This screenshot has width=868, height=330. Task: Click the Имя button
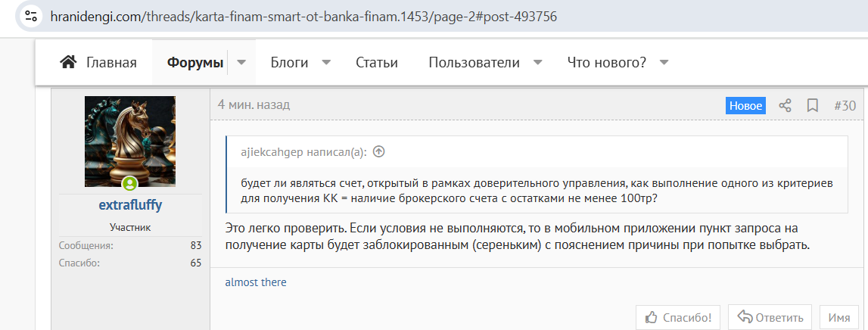coord(838,318)
